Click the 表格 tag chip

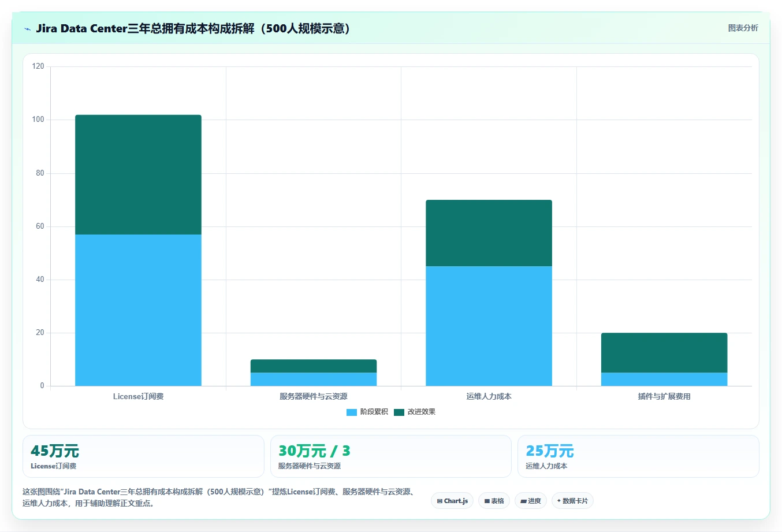tap(494, 501)
